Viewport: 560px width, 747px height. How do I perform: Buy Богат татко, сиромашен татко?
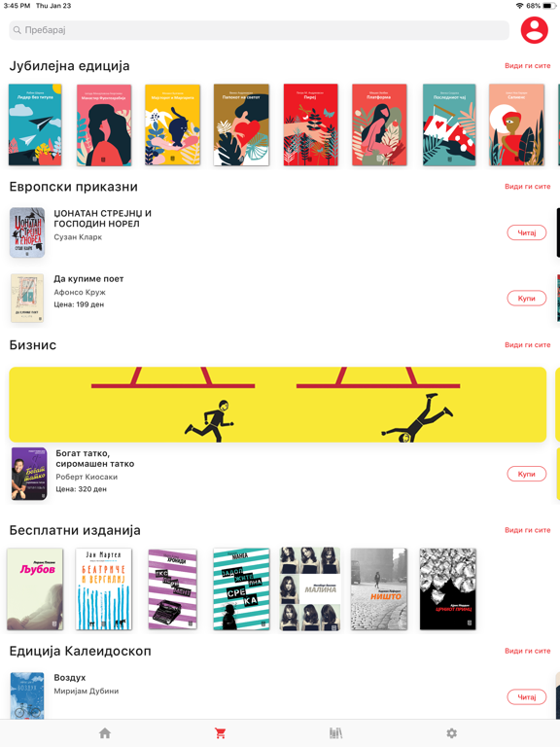pos(526,474)
